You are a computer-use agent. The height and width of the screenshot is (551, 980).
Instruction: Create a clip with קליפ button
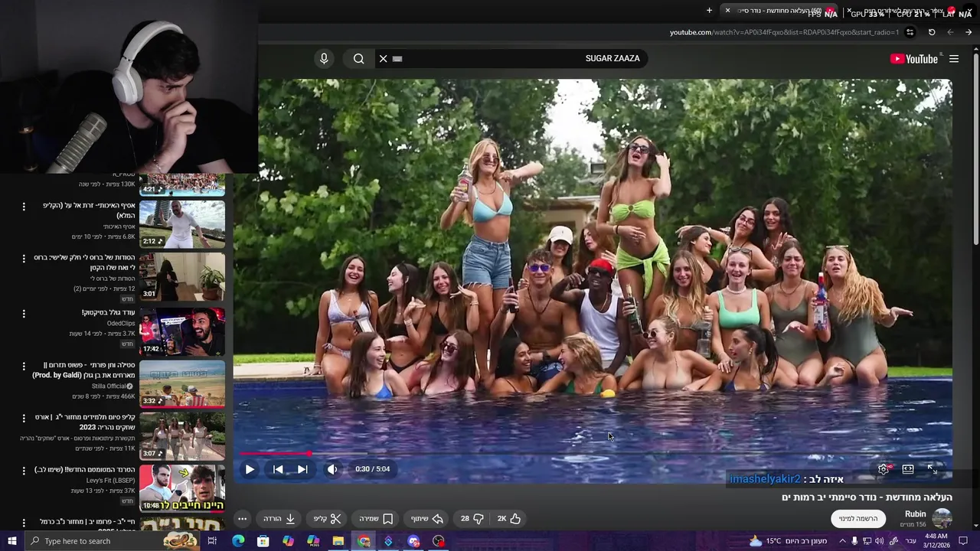(x=328, y=519)
